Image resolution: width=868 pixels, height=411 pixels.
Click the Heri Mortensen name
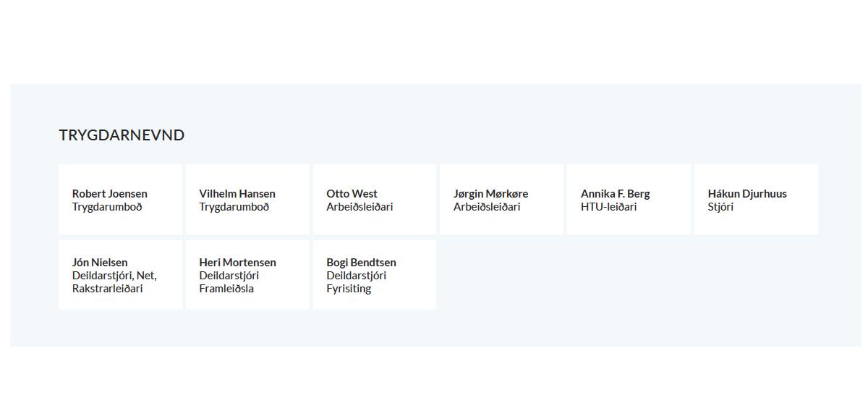[237, 262]
